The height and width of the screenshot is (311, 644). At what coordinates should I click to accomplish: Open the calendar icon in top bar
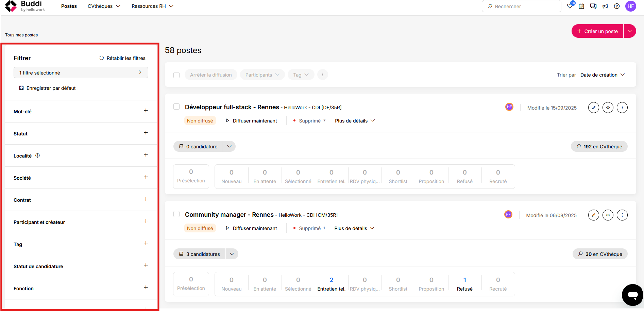581,6
